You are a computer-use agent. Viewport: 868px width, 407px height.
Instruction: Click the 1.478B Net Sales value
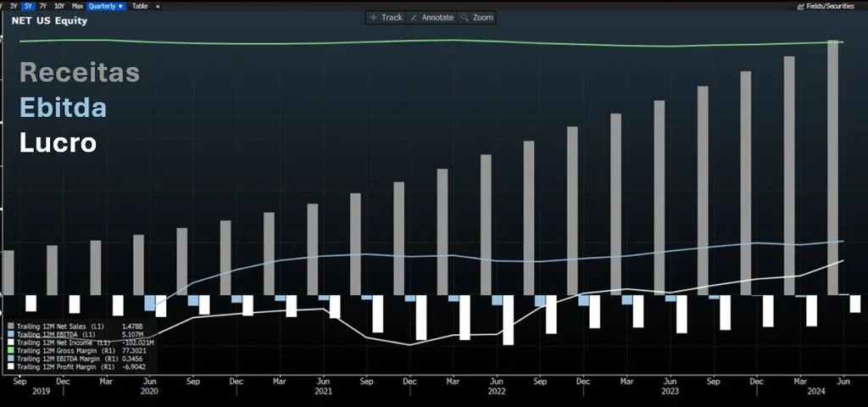[131, 326]
